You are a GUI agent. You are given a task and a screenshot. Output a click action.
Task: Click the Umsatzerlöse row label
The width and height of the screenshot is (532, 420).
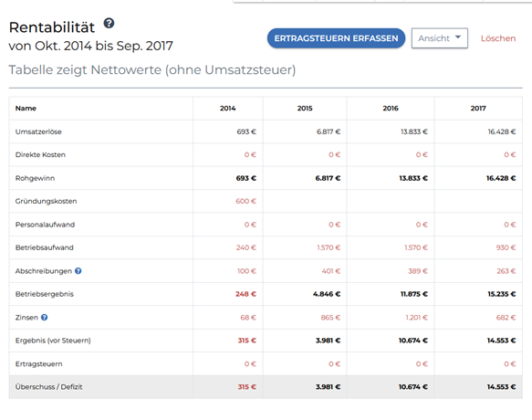pyautogui.click(x=38, y=131)
